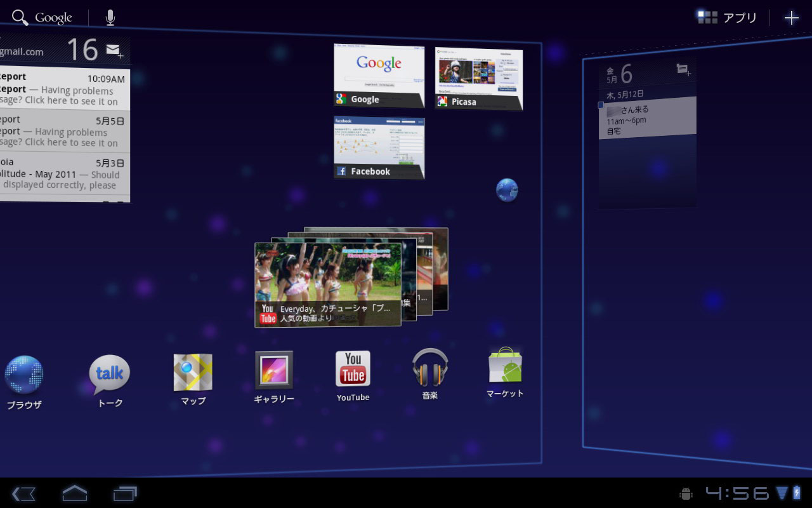Open the 10:09AM Report email
Screen dimensions: 812x508
pos(65,88)
